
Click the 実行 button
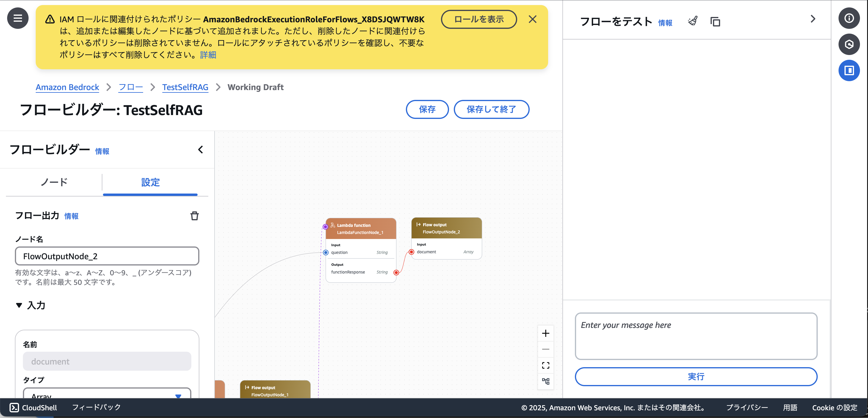point(696,377)
